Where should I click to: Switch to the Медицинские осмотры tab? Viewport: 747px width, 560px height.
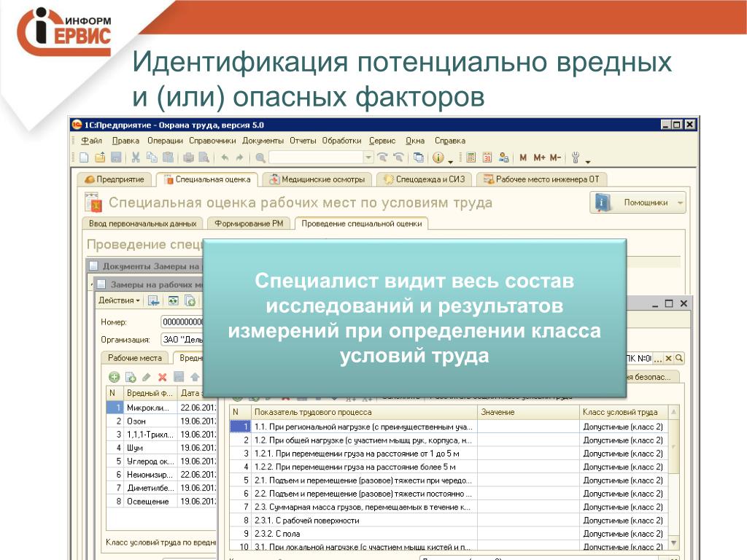click(x=317, y=179)
